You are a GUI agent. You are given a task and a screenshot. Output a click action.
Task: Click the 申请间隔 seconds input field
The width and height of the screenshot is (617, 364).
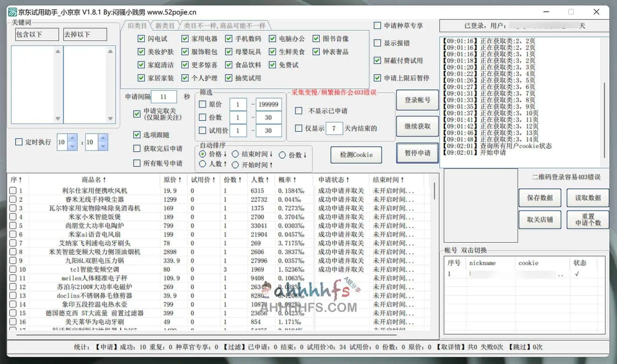tap(164, 96)
